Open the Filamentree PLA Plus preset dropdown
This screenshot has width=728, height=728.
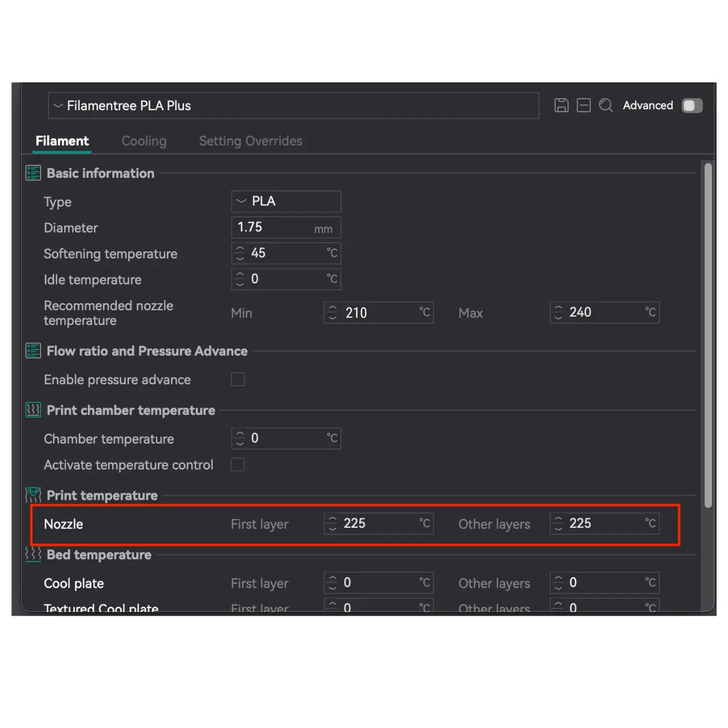tap(293, 106)
